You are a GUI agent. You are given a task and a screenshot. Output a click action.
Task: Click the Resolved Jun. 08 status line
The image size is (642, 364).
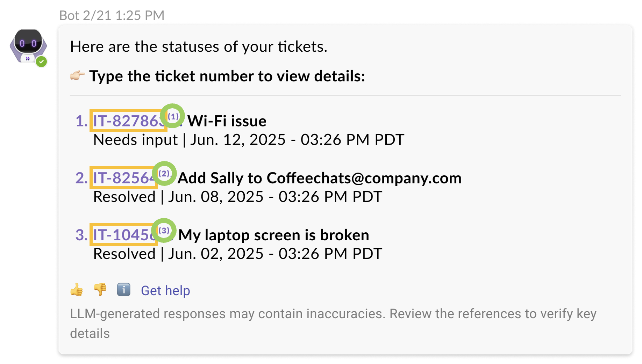pos(237,197)
